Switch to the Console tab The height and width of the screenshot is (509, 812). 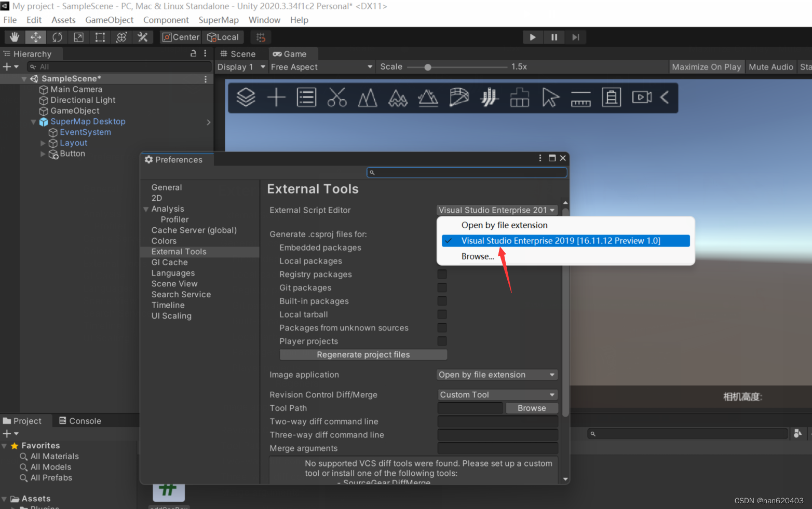pyautogui.click(x=85, y=420)
